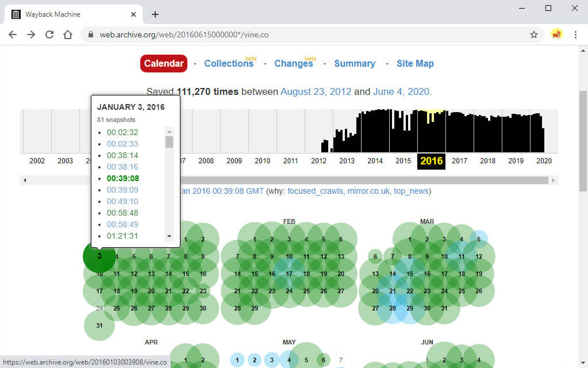Select year 2015 in the timeline
The width and height of the screenshot is (588, 368).
[403, 161]
